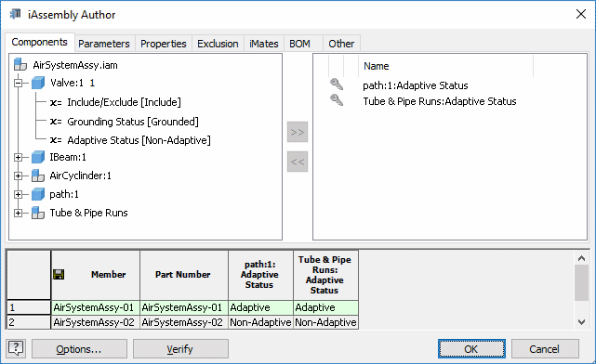Viewport: 596px width, 364px height.
Task: Open the iMates tab
Action: point(264,44)
